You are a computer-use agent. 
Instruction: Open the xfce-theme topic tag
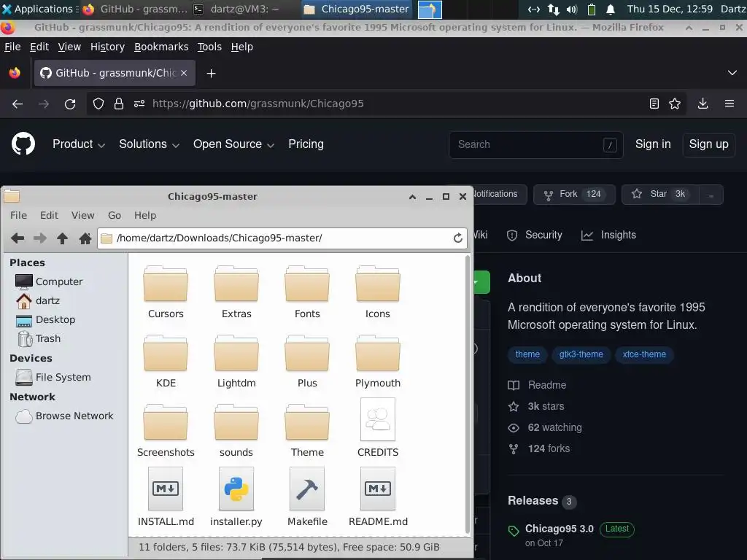tap(644, 354)
